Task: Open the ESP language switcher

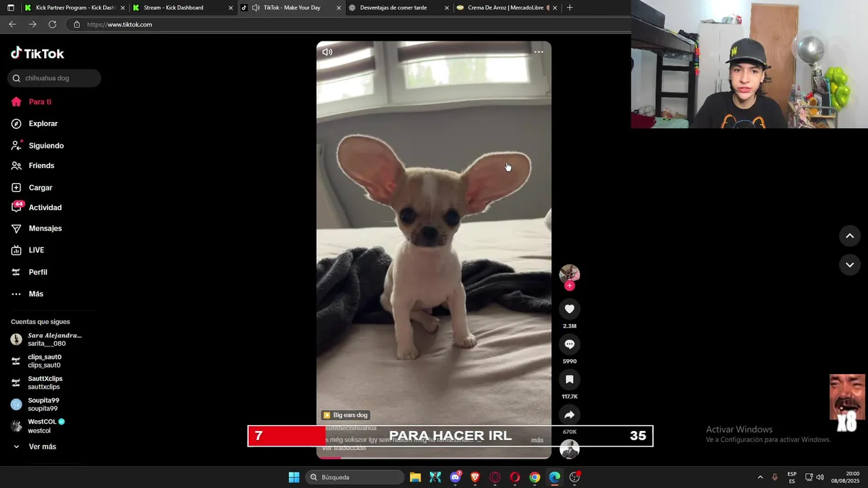Action: (x=792, y=477)
